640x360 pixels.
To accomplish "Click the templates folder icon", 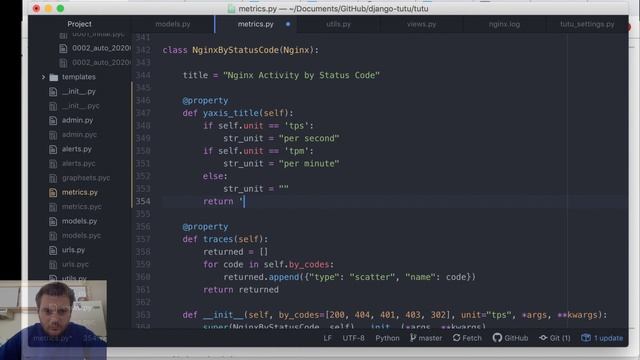I will pos(53,77).
